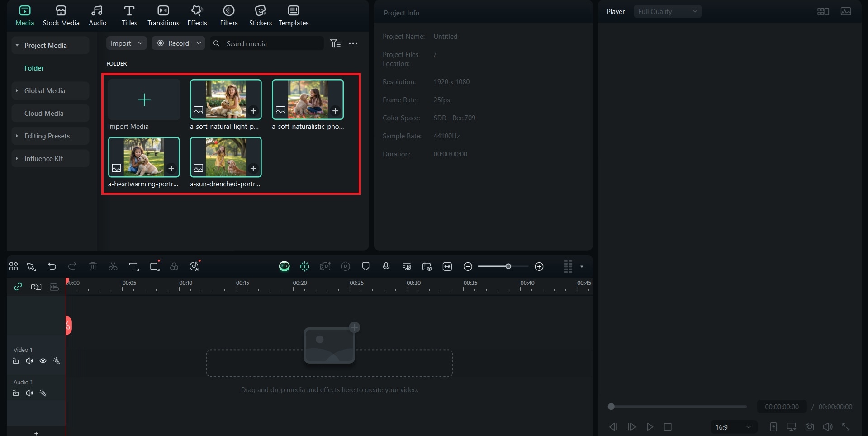Select the split scissors tool
This screenshot has width=868, height=436.
click(x=113, y=266)
